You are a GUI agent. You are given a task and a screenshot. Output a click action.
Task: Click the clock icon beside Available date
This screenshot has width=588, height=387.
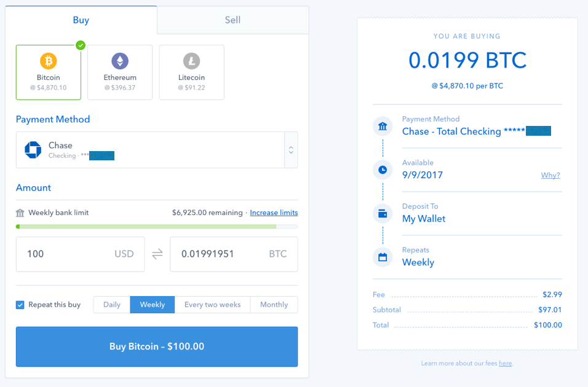[383, 170]
